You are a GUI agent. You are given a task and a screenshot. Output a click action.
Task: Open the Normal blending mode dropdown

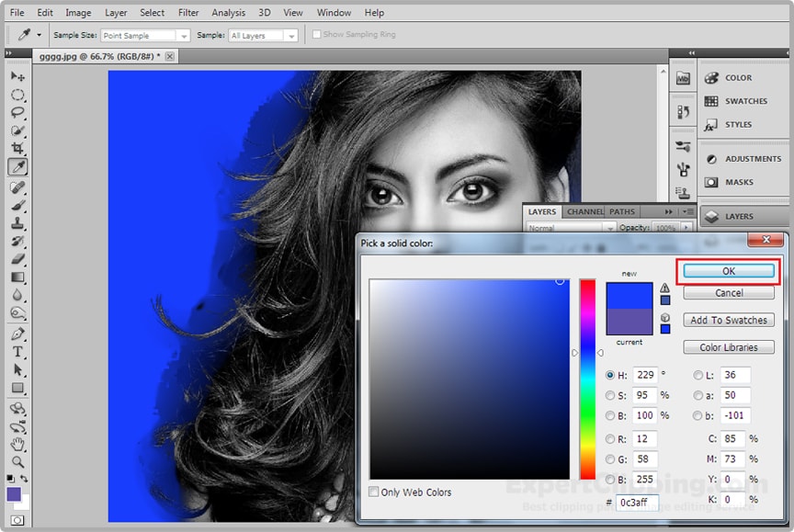[568, 226]
